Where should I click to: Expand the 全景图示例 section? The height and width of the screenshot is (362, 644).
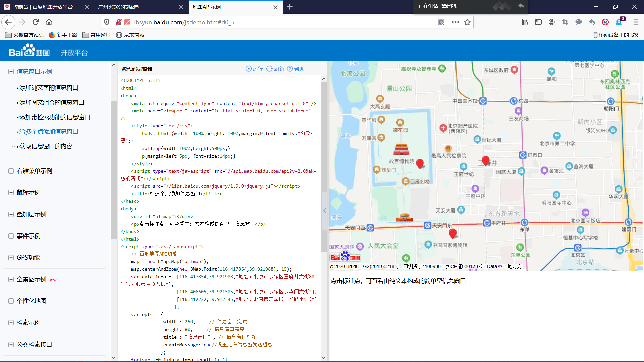11,280
